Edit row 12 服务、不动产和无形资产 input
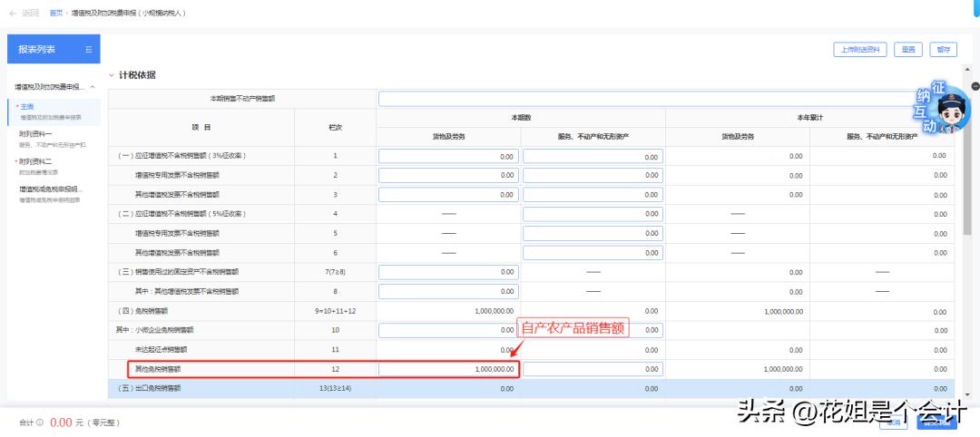Viewport: 980px width, 437px height. click(x=593, y=369)
